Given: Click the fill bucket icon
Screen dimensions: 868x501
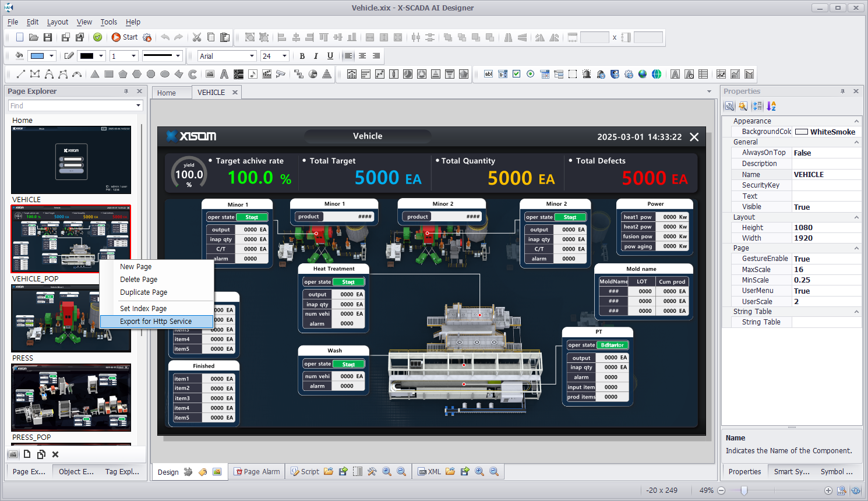Looking at the screenshot, I should 19,56.
